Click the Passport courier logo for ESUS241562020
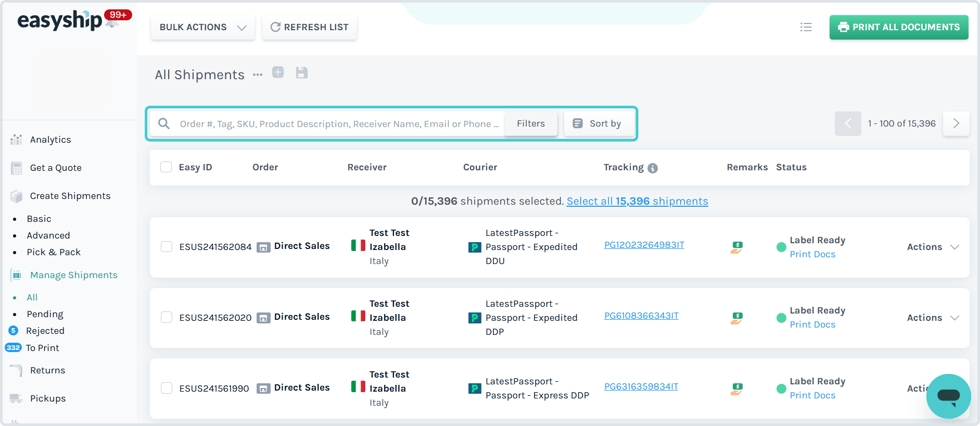 475,318
